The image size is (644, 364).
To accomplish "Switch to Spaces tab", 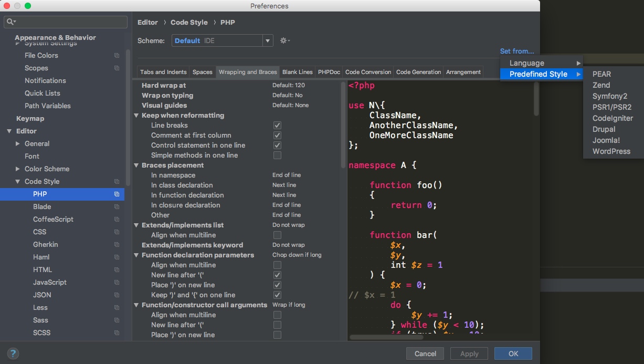I will [203, 72].
